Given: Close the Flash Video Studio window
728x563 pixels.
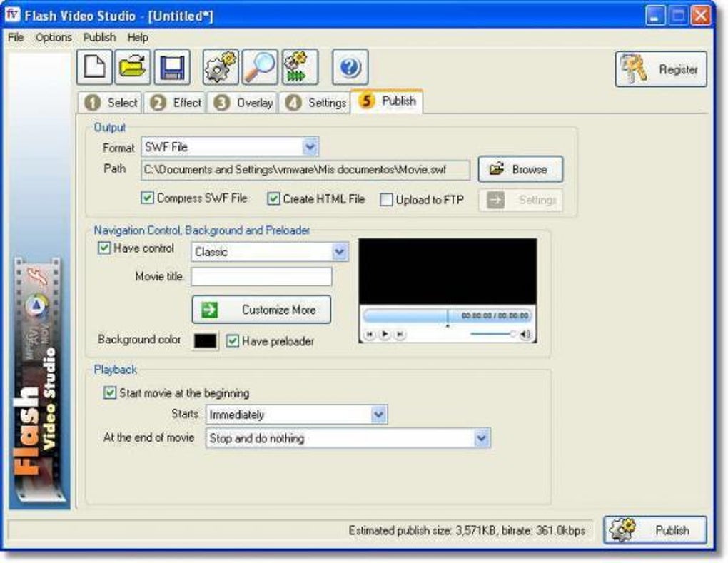Looking at the screenshot, I should (x=700, y=16).
